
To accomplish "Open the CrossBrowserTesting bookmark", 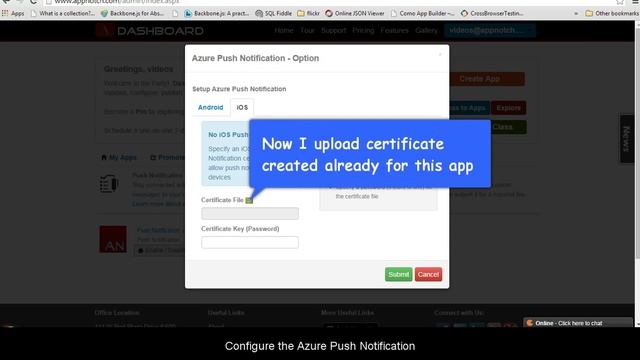I will click(492, 13).
